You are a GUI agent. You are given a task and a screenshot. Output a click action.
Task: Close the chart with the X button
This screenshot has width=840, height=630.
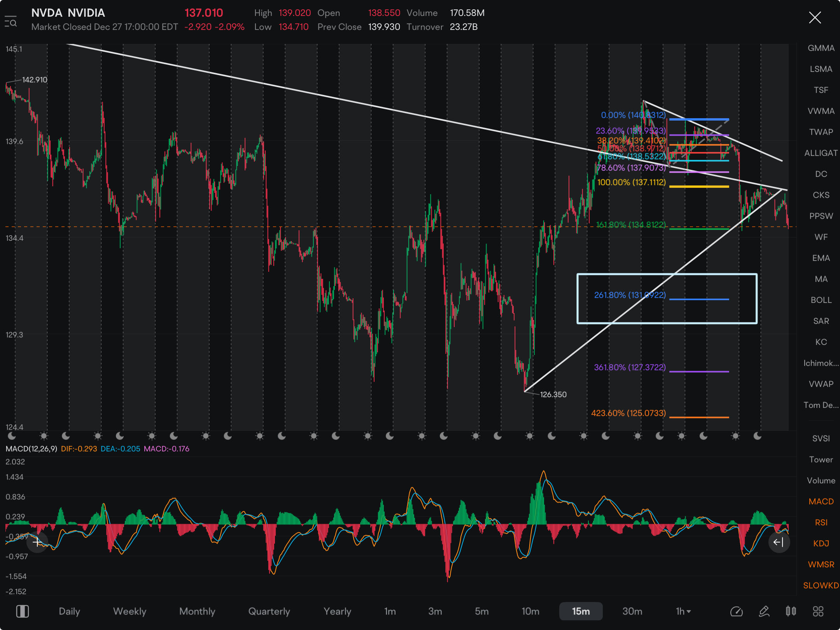pyautogui.click(x=815, y=17)
